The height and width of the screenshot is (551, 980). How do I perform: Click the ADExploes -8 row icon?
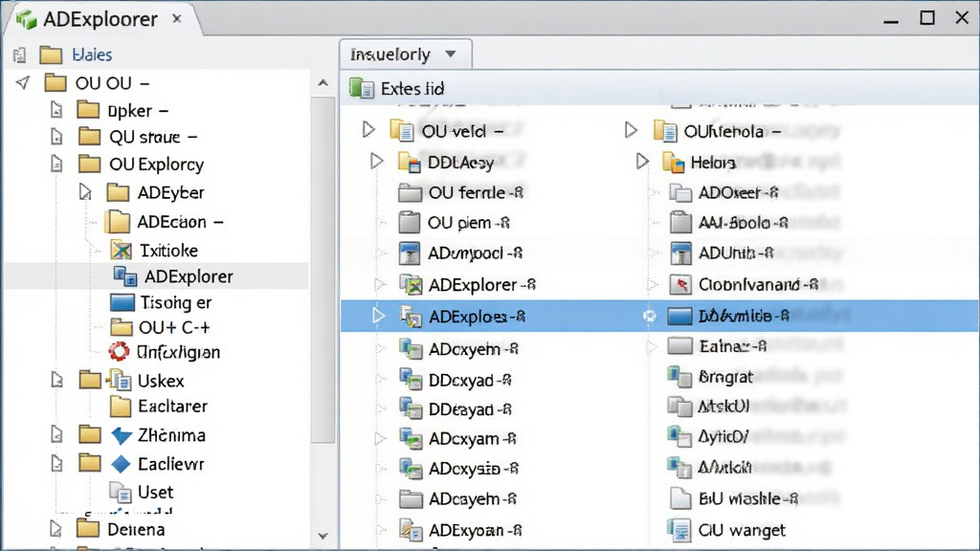tap(411, 317)
